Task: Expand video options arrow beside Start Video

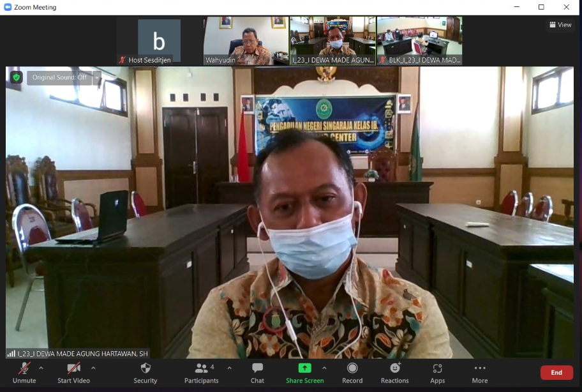Action: click(93, 368)
